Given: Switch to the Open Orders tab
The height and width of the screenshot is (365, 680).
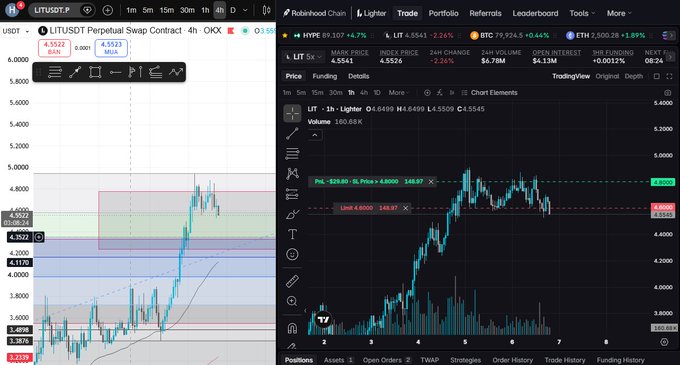Looking at the screenshot, I should point(387,360).
